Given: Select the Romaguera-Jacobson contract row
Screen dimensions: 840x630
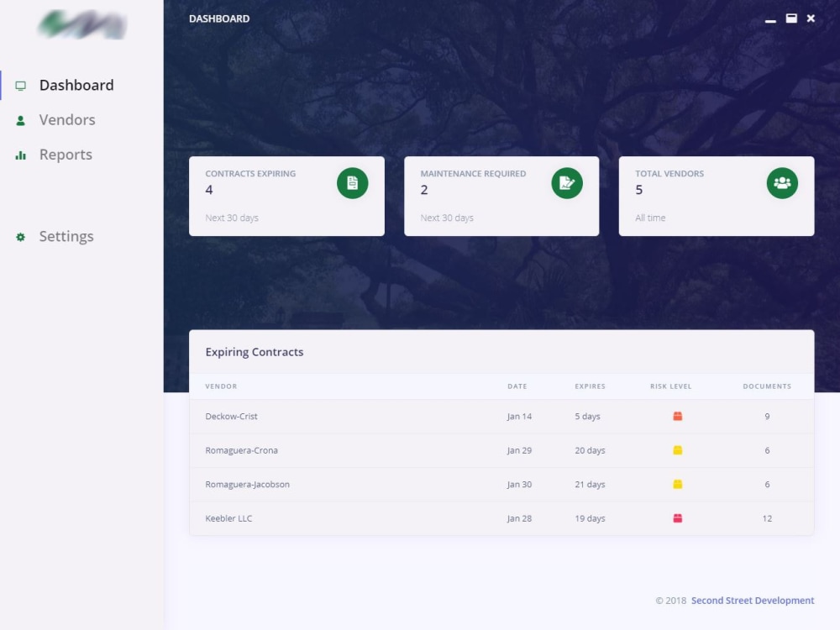Looking at the screenshot, I should [x=501, y=484].
